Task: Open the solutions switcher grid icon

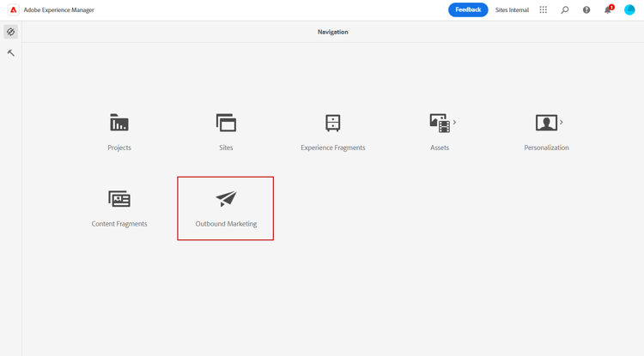Action: point(543,9)
